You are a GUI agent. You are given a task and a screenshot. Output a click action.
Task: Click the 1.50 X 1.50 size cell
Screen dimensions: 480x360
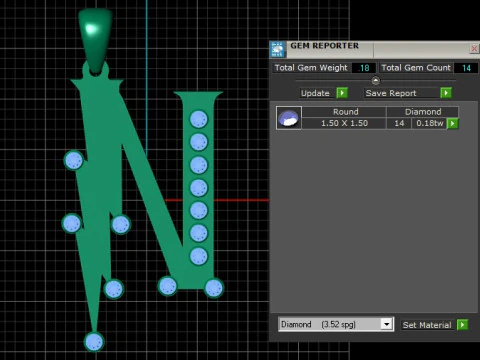344,123
